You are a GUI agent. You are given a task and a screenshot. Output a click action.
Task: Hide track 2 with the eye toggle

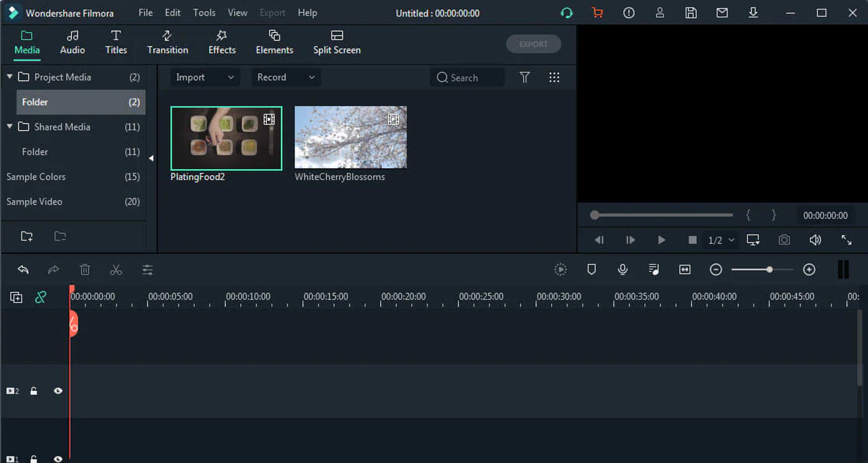tap(58, 390)
